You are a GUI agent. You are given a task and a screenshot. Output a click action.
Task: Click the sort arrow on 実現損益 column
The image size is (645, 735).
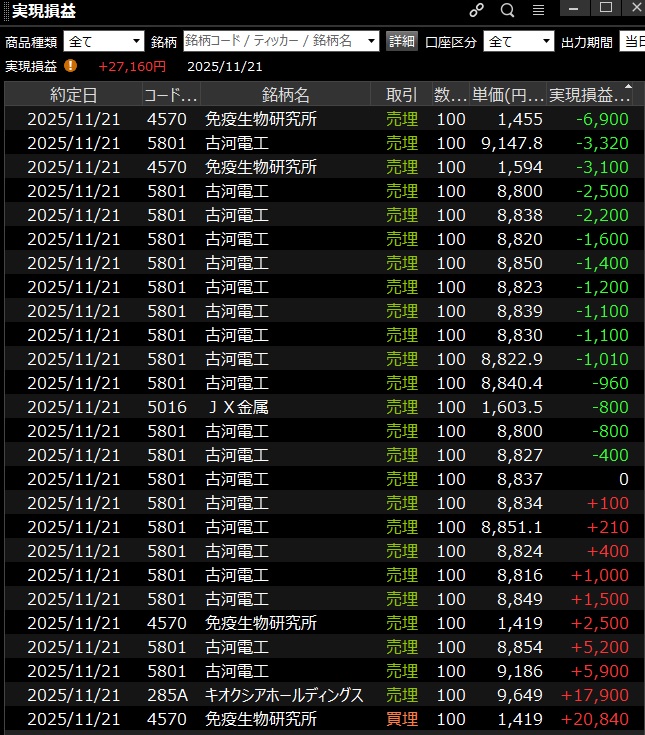628,88
